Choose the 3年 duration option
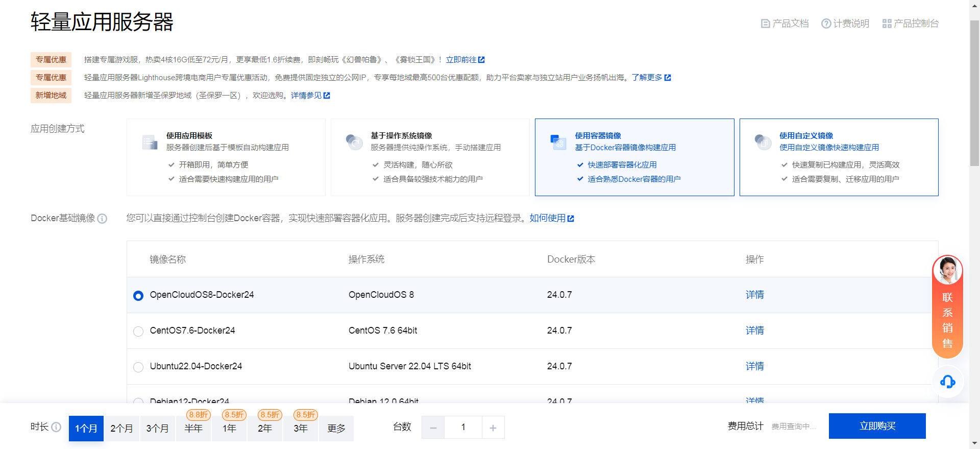Image resolution: width=980 pixels, height=449 pixels. click(x=301, y=429)
